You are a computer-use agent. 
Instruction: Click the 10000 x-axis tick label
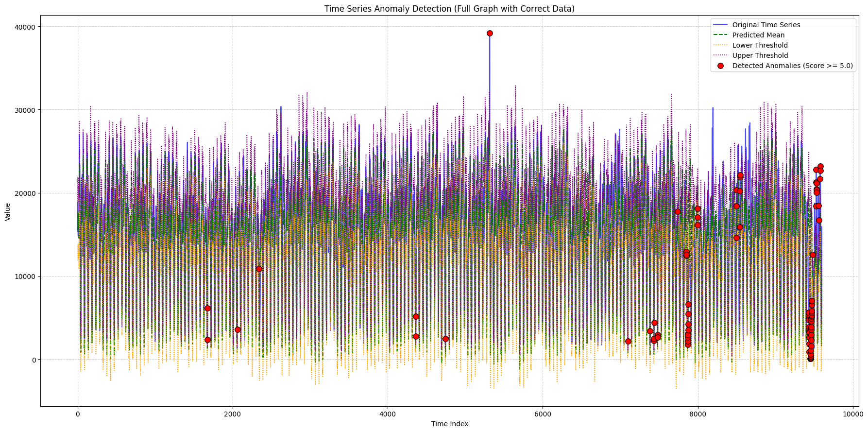tap(852, 414)
